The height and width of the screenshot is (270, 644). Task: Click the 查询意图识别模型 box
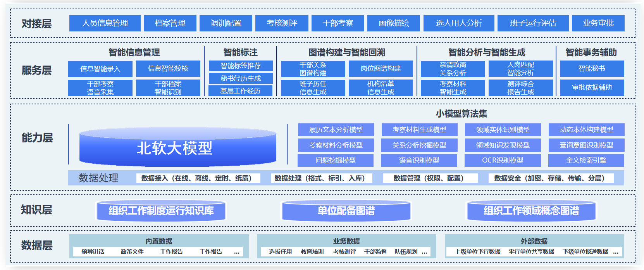[587, 145]
